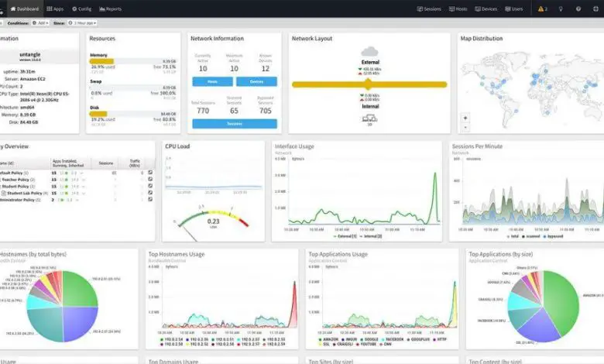The height and width of the screenshot is (364, 604).
Task: Open the Reports tab
Action: 111,9
